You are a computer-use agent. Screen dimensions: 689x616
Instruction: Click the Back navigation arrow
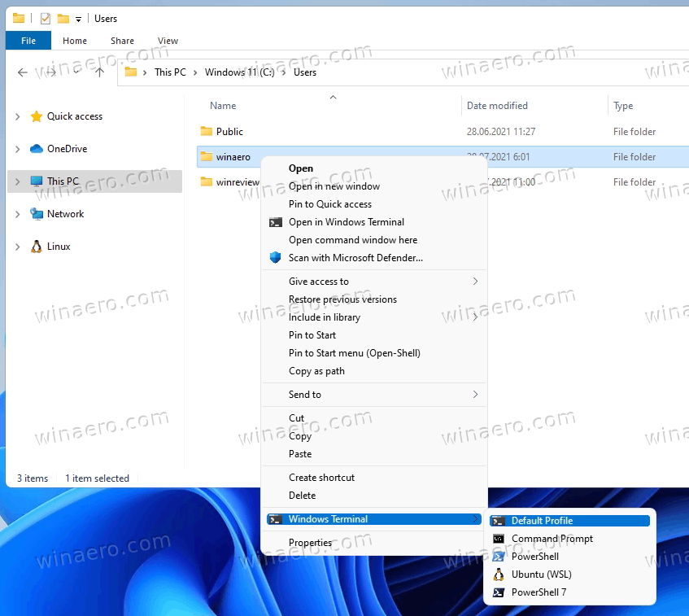(23, 72)
